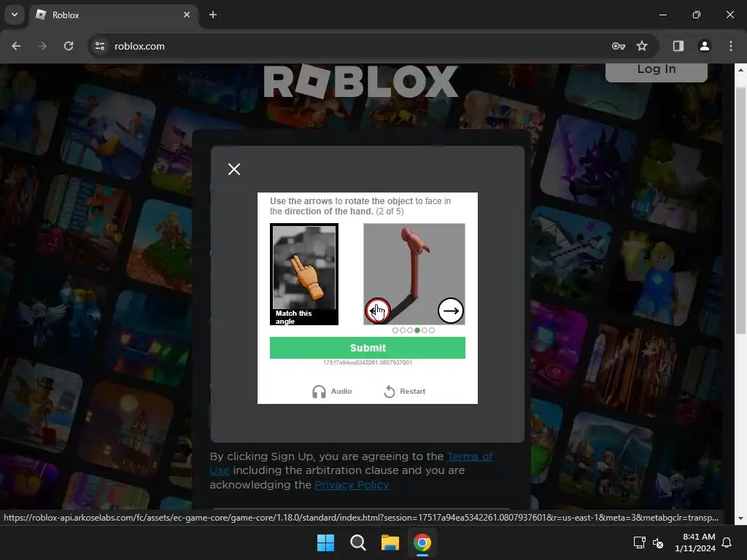Viewport: 747px width, 560px height.
Task: Rotate the object left with the arrow
Action: pyautogui.click(x=378, y=311)
